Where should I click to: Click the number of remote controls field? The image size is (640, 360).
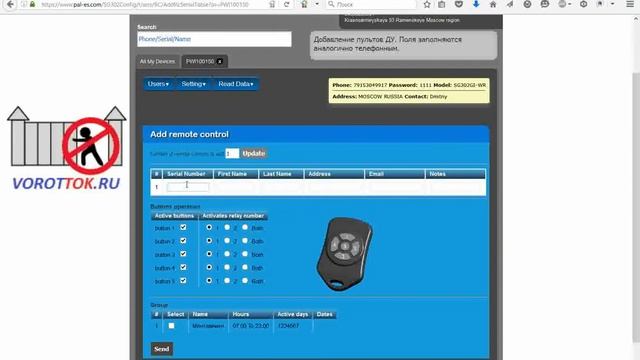point(232,153)
